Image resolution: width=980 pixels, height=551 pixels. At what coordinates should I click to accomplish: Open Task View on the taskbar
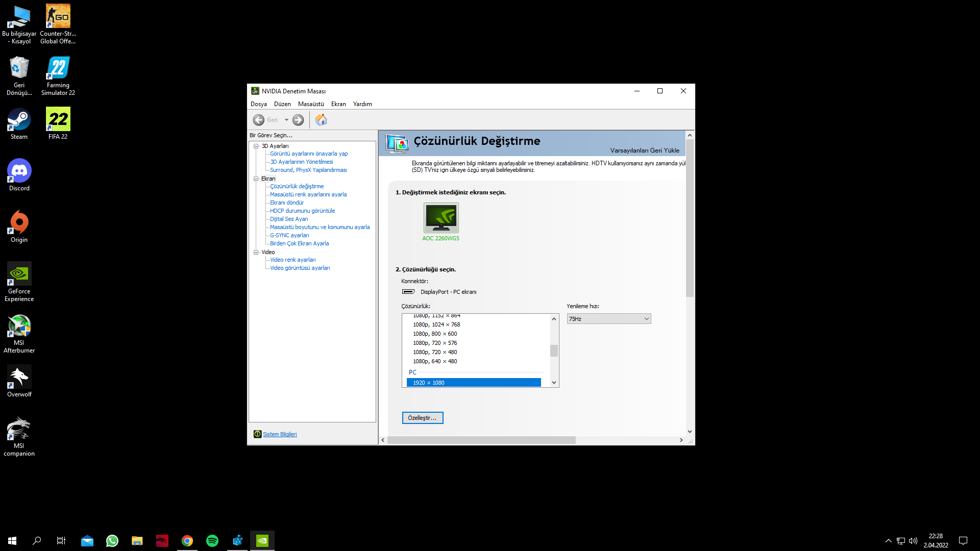point(61,541)
